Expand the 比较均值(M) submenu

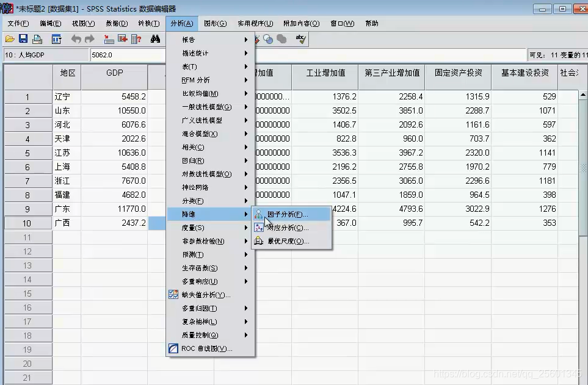[211, 93]
